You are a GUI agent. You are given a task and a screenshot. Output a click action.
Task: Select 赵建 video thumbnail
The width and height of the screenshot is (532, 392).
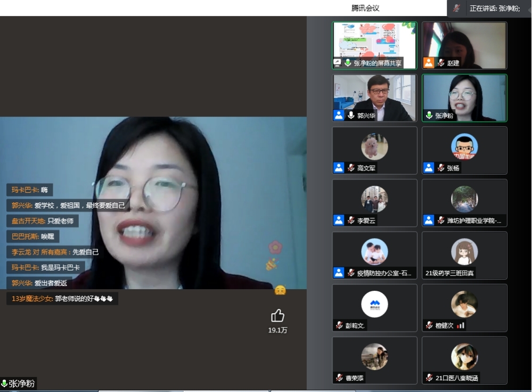(464, 45)
